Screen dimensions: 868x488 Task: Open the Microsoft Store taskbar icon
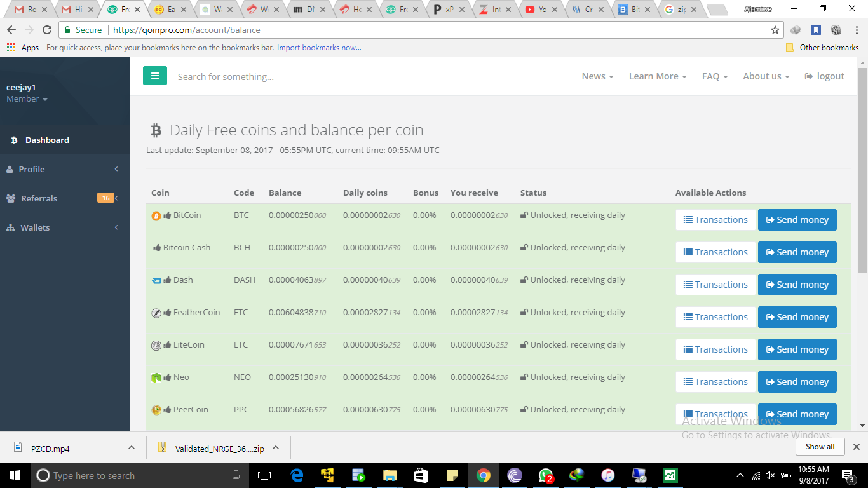pyautogui.click(x=421, y=475)
